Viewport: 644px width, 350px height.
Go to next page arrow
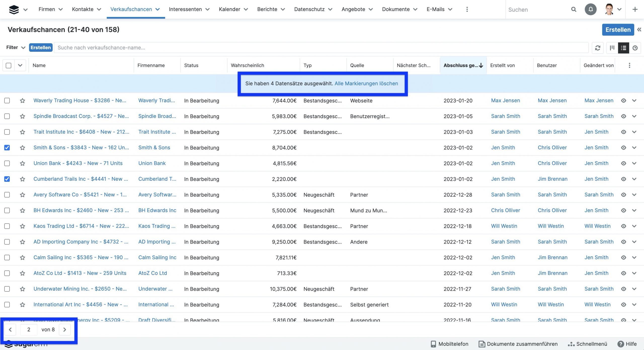[65, 330]
